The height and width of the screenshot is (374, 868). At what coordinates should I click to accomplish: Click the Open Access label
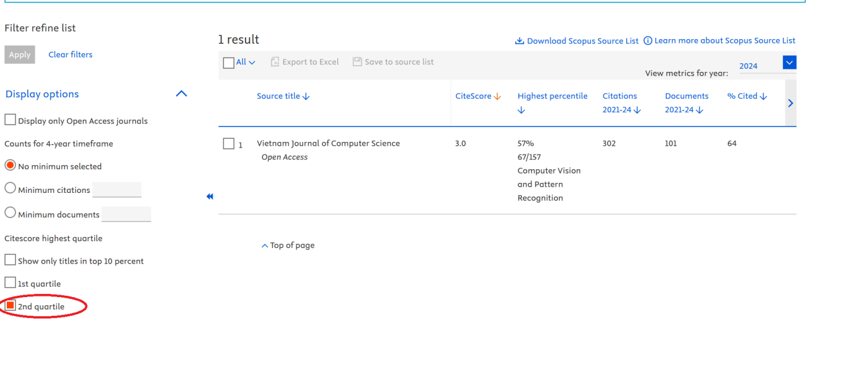[285, 157]
